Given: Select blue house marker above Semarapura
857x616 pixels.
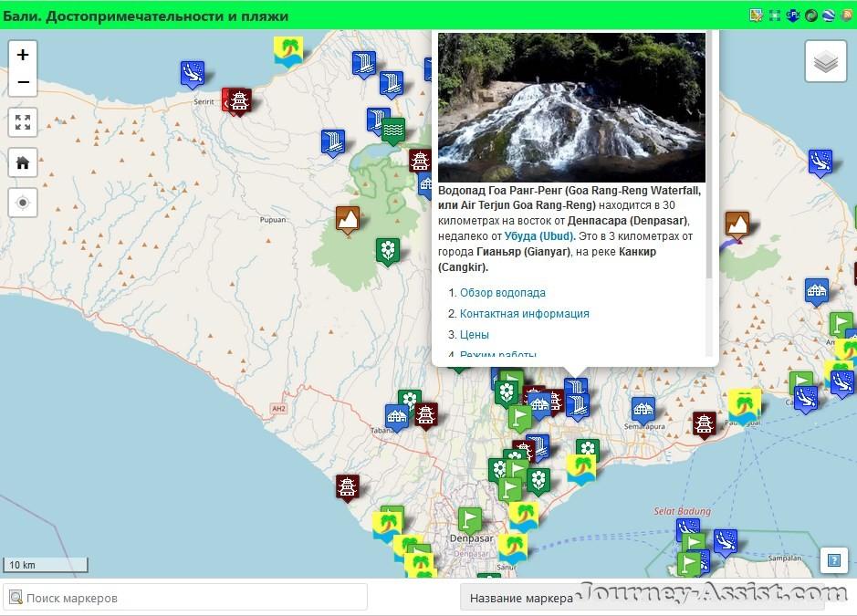Looking at the screenshot, I should 643,411.
